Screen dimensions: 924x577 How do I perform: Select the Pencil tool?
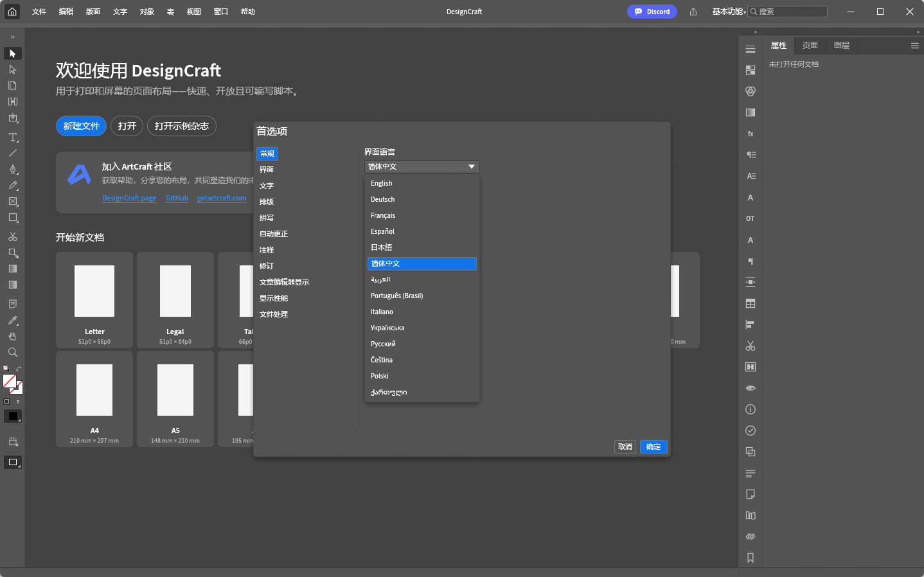pos(12,185)
